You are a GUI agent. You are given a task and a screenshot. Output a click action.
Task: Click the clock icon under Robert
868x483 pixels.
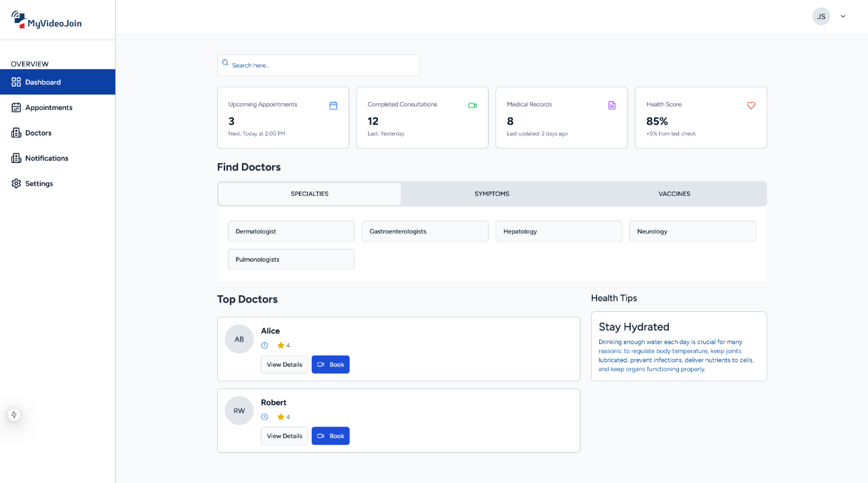tap(265, 417)
